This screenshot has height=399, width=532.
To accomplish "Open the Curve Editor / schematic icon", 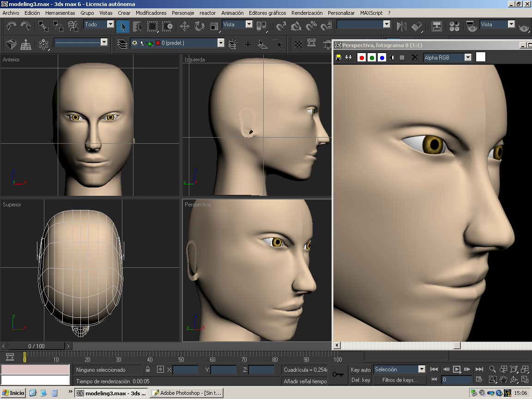I will (x=437, y=26).
